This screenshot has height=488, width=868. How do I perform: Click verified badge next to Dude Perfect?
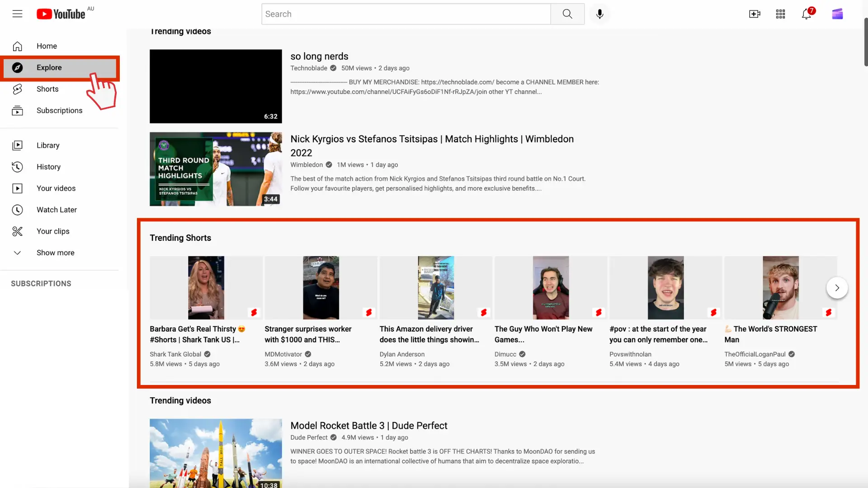point(333,437)
